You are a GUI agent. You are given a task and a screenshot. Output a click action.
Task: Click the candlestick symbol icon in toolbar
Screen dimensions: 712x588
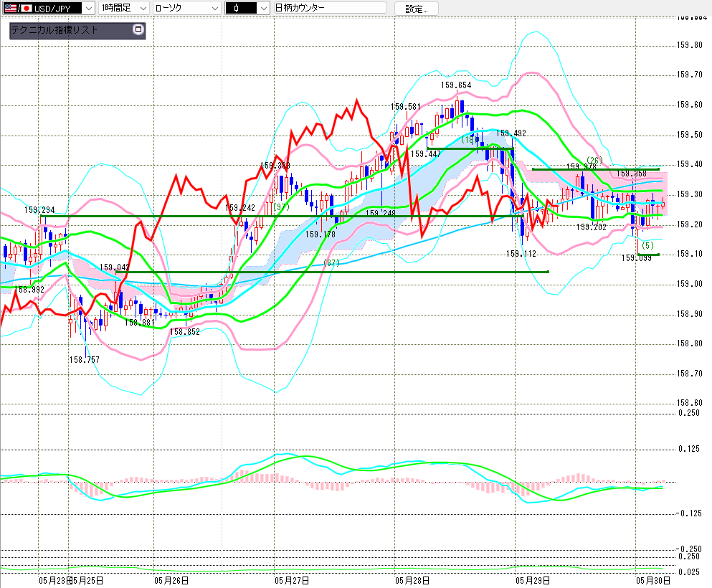tap(236, 8)
